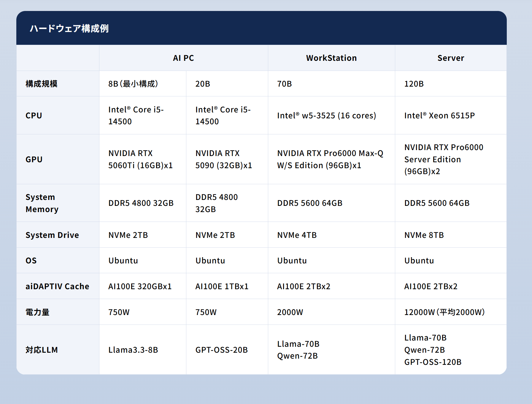Click the WorkStation Llama-70B text
The width and height of the screenshot is (532, 404).
point(298,344)
